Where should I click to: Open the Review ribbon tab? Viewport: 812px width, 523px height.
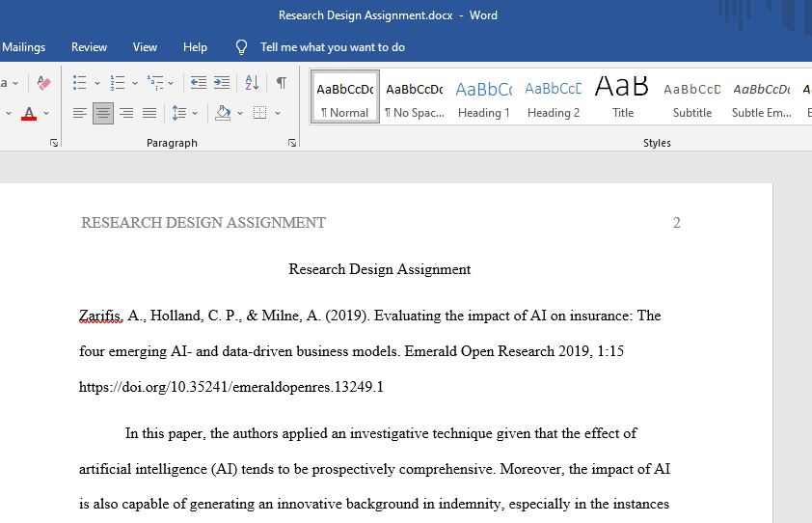pos(89,47)
